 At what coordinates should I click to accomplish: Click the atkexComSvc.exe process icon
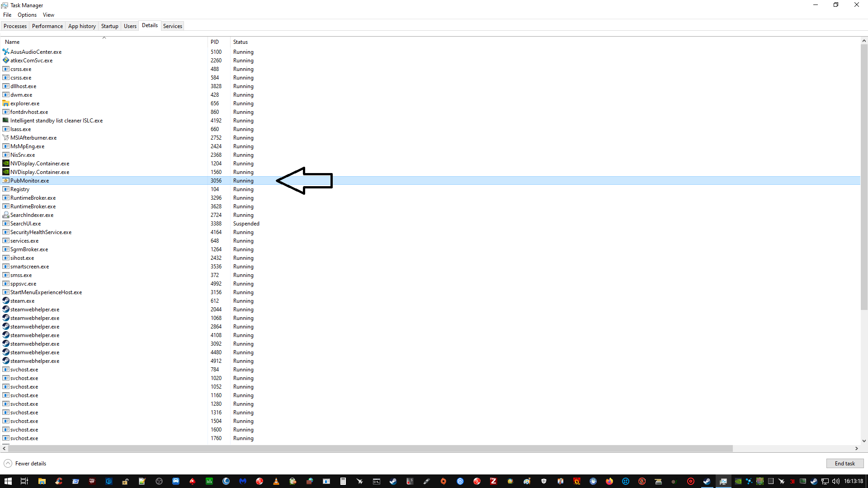[x=6, y=60]
